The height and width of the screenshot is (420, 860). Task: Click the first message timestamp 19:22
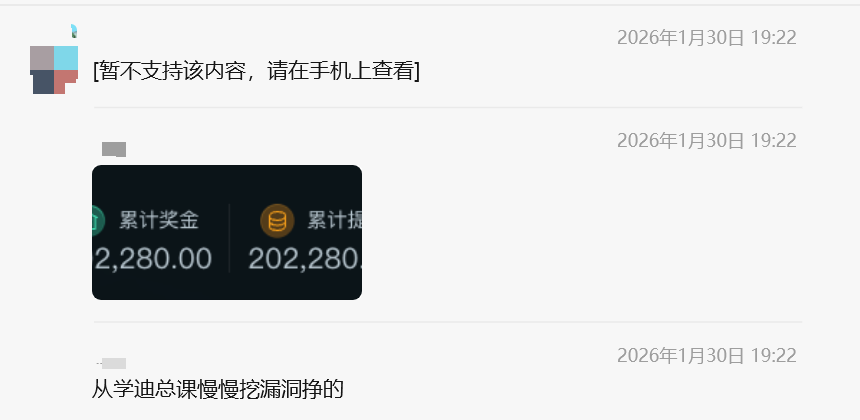click(706, 38)
